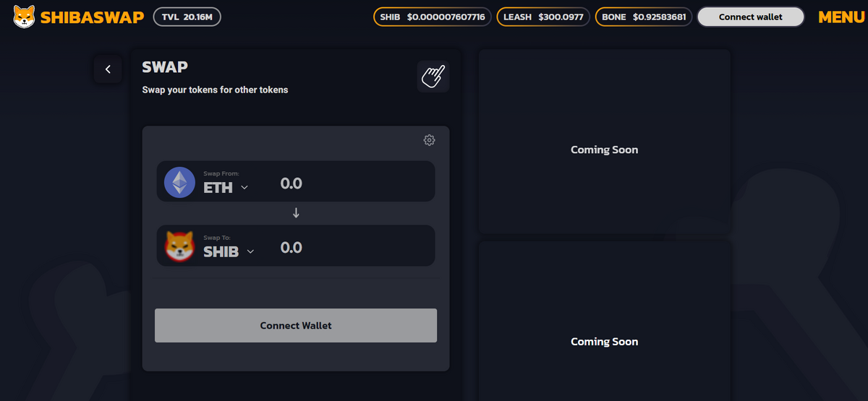The image size is (868, 401).
Task: Click the Ethereum token icon
Action: pos(179,182)
